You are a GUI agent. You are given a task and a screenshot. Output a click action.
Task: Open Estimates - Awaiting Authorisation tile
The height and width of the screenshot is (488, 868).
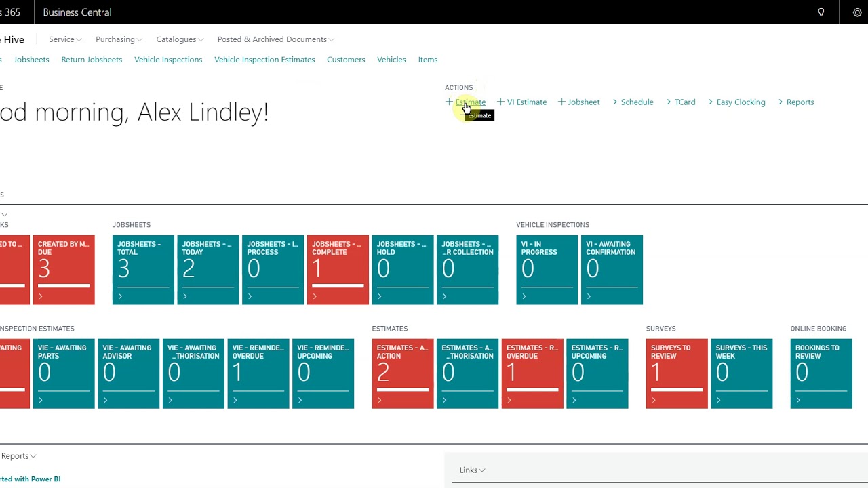(x=468, y=373)
